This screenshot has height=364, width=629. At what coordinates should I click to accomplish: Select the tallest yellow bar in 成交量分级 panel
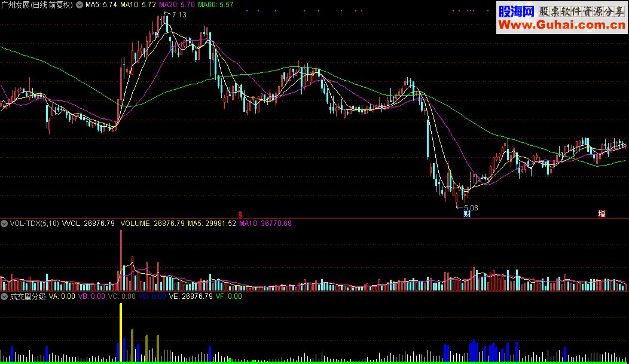tap(121, 333)
